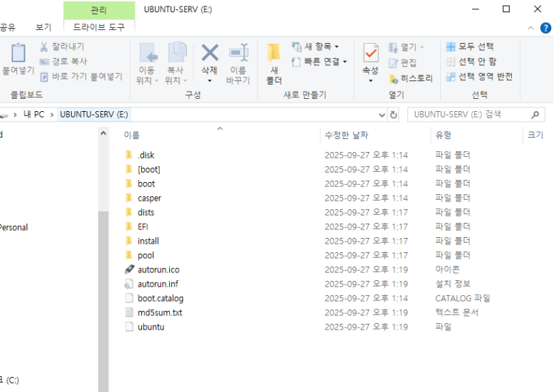Click the (C:) drive in navigation pane
The image size is (554, 392).
tap(9, 381)
